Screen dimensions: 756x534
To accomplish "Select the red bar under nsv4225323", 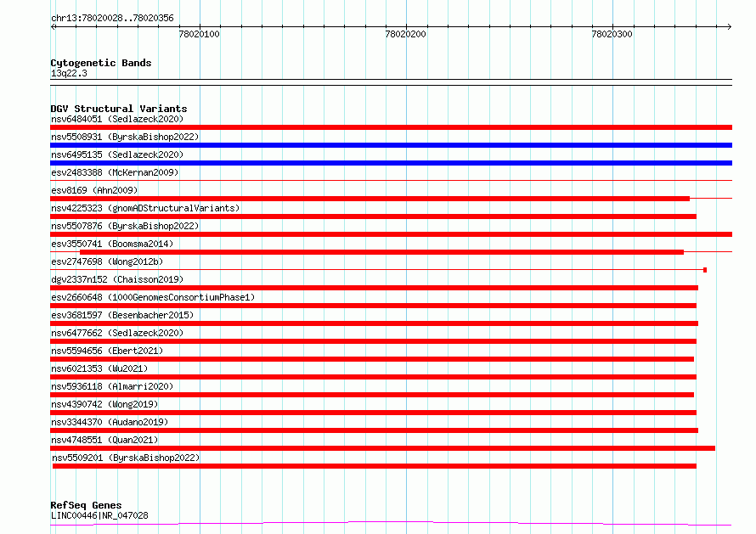I will click(x=373, y=216).
